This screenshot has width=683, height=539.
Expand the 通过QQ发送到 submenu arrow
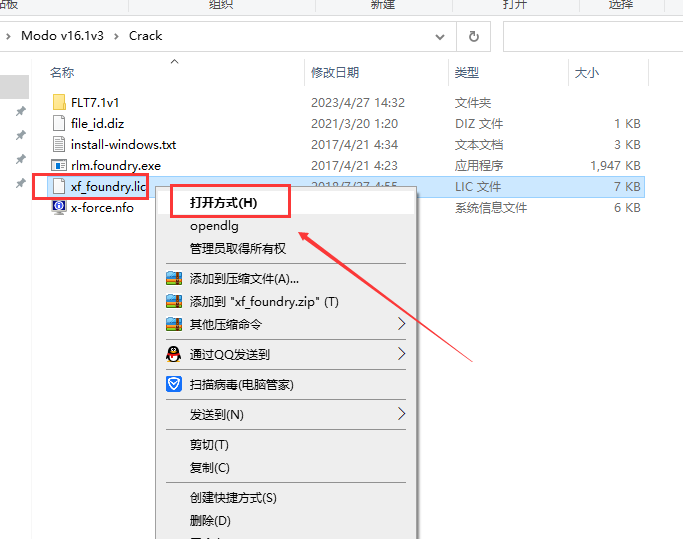pyautogui.click(x=401, y=354)
